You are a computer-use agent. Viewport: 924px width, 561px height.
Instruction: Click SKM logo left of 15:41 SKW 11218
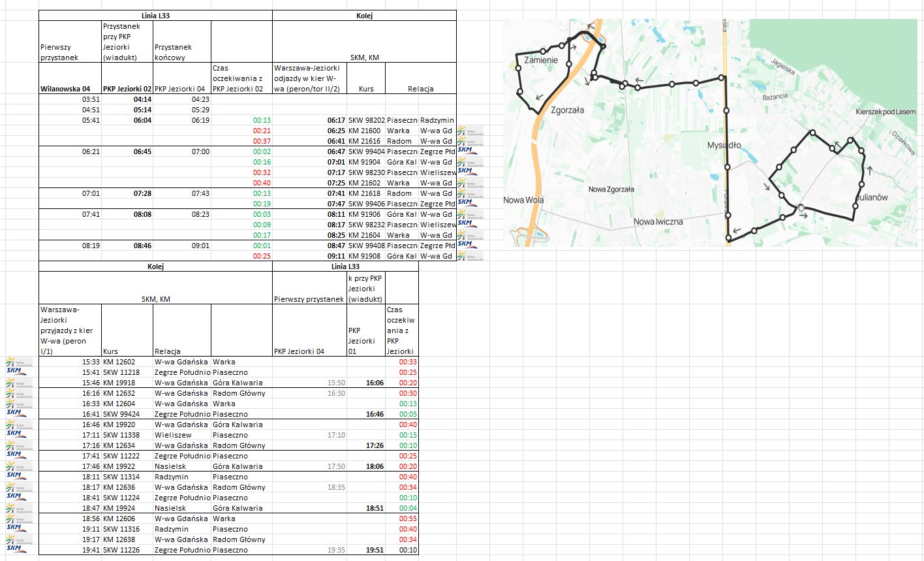click(14, 371)
